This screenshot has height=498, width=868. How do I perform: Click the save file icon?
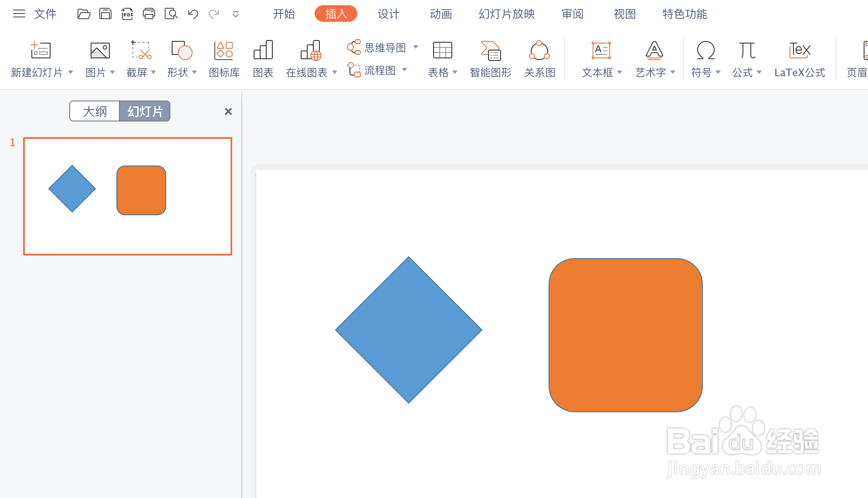pyautogui.click(x=105, y=14)
